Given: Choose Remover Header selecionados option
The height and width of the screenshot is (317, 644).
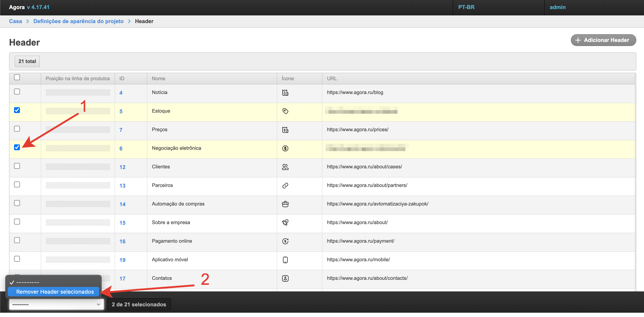Looking at the screenshot, I should [55, 291].
